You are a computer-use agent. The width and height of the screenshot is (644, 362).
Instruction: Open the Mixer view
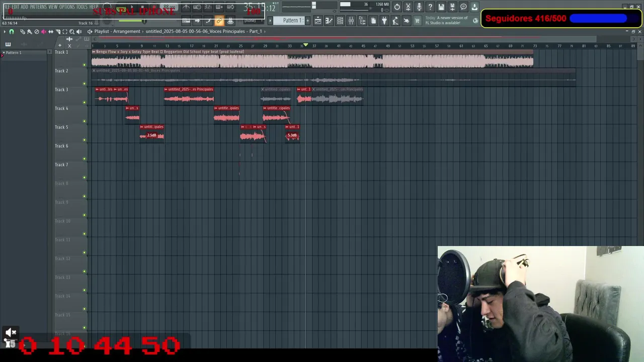click(x=351, y=21)
